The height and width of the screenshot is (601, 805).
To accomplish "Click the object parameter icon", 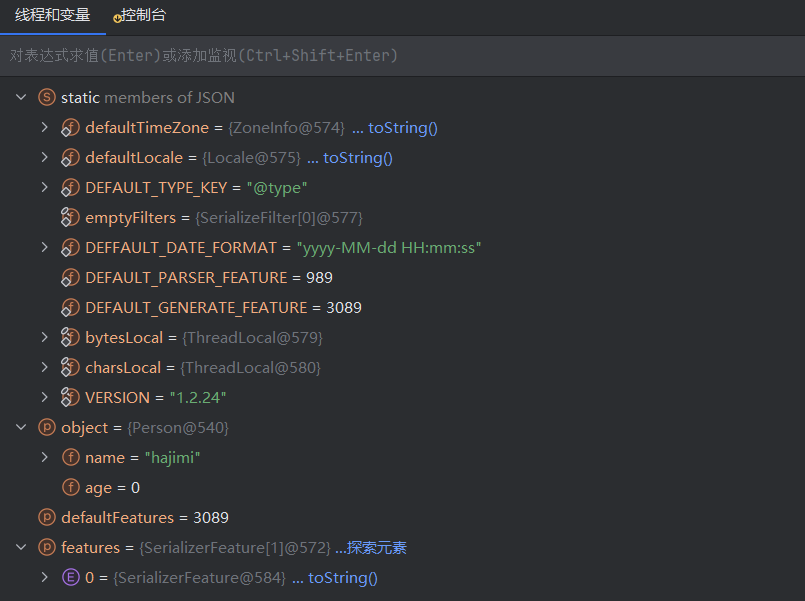I will pos(46,428).
